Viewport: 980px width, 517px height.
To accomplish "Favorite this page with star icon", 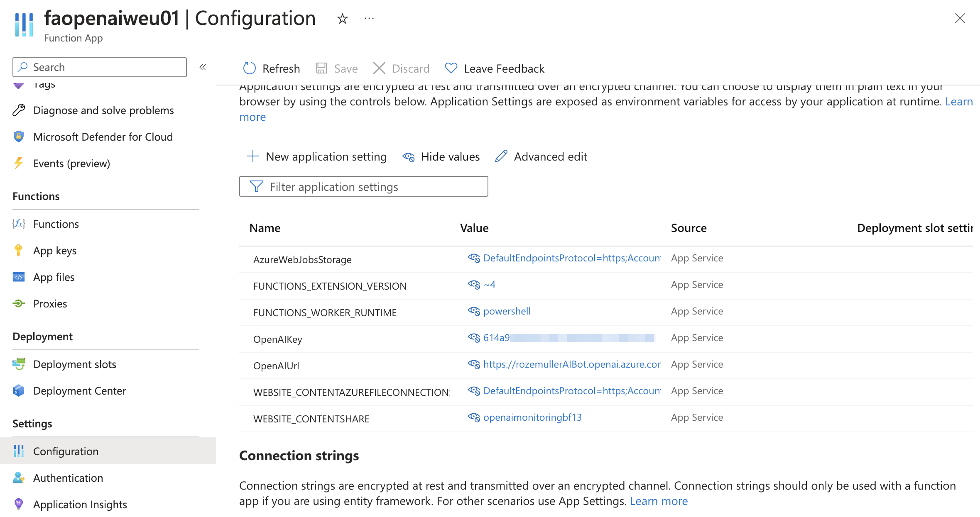I will 342,19.
